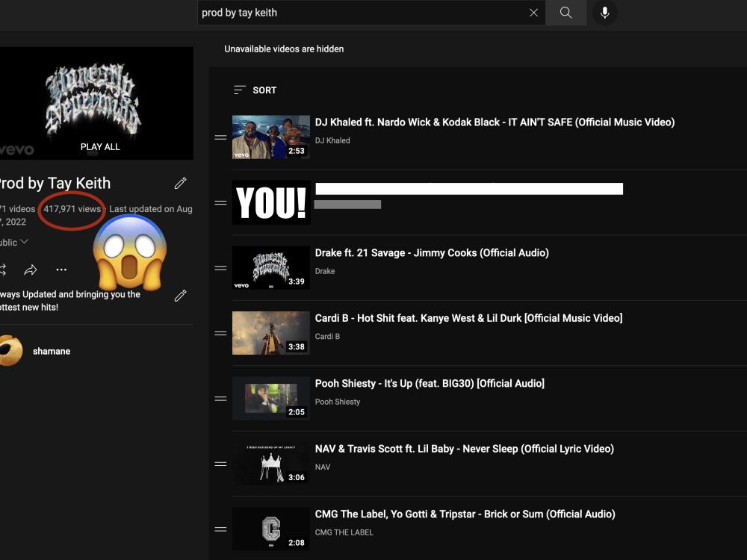The width and height of the screenshot is (747, 560).
Task: Visit the DJ Khaled channel name
Action: [x=332, y=140]
